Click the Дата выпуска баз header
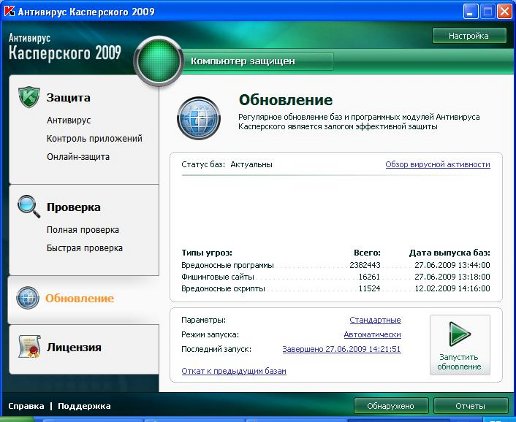The image size is (516, 422). [450, 253]
